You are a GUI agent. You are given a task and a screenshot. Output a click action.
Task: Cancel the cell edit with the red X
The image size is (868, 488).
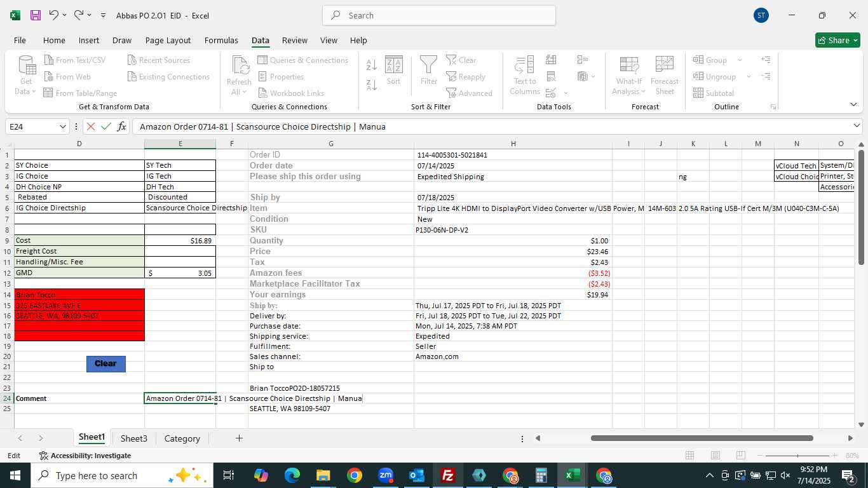click(x=91, y=126)
